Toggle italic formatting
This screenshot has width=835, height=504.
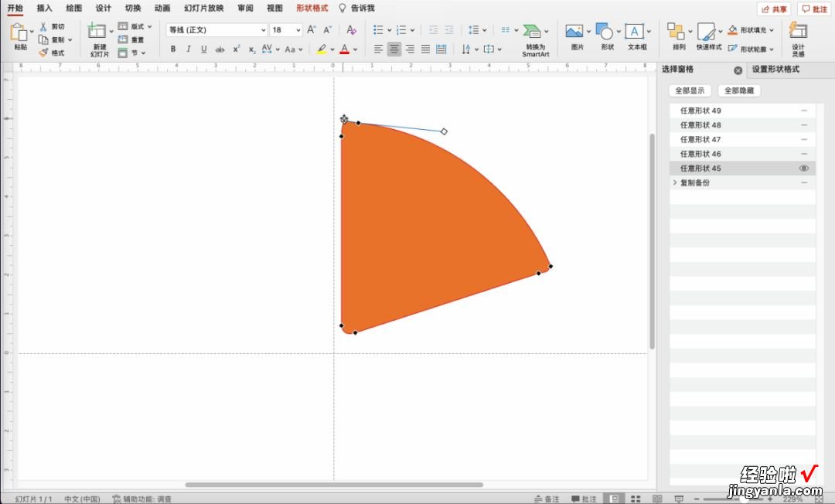point(189,49)
